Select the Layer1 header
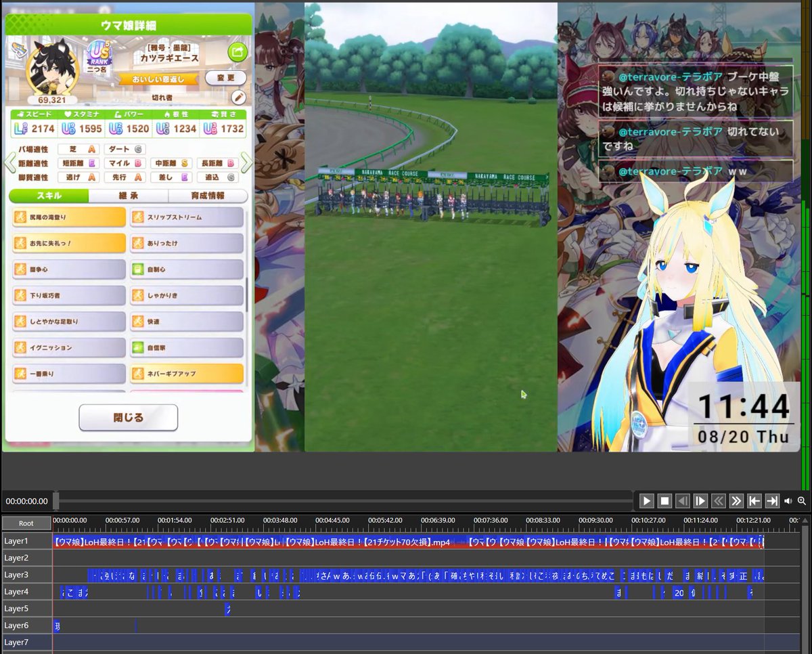The width and height of the screenshot is (812, 654). coord(26,541)
